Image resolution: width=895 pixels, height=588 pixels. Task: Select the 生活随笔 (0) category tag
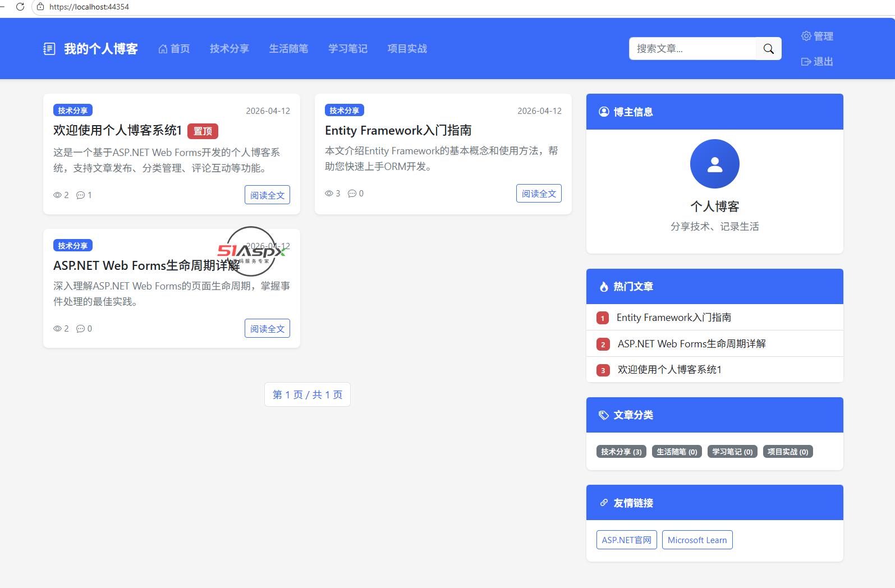pos(677,452)
